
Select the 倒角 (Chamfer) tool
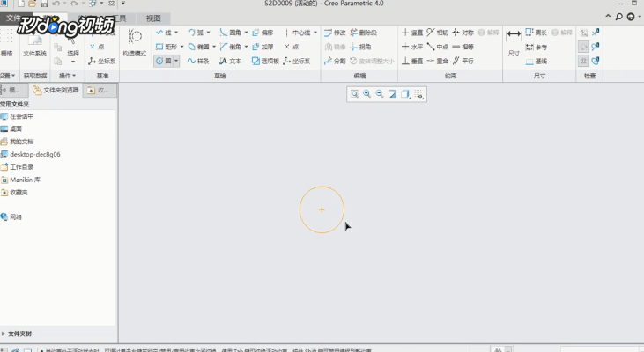tap(231, 47)
